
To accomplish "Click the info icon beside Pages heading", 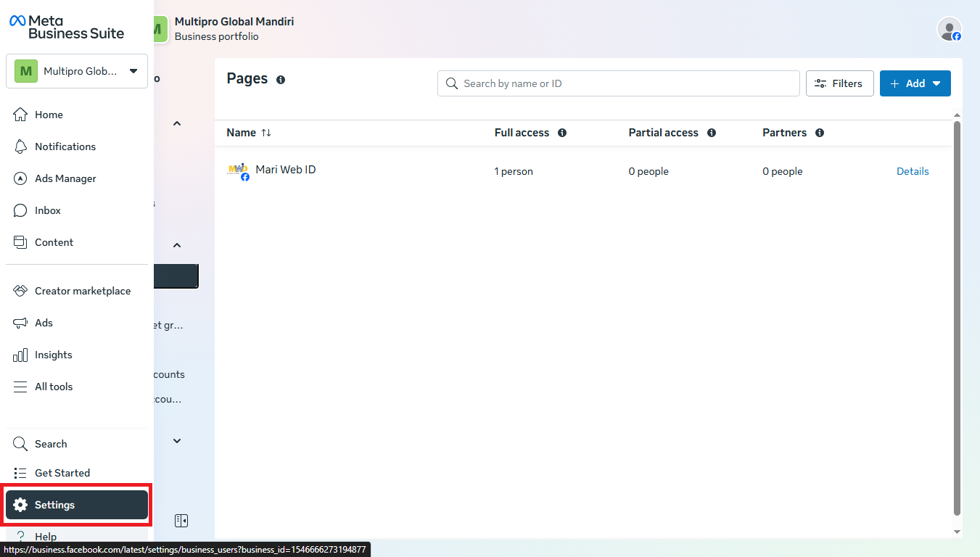I will 281,80.
